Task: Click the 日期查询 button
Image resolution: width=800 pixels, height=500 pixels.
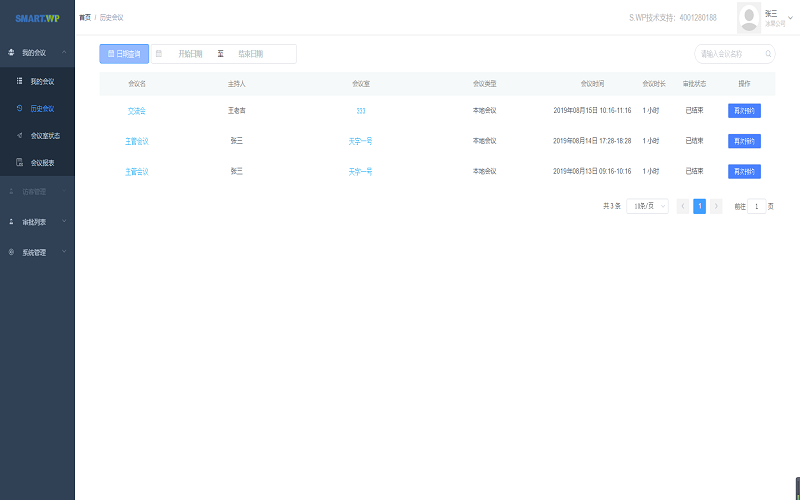Action: [124, 54]
